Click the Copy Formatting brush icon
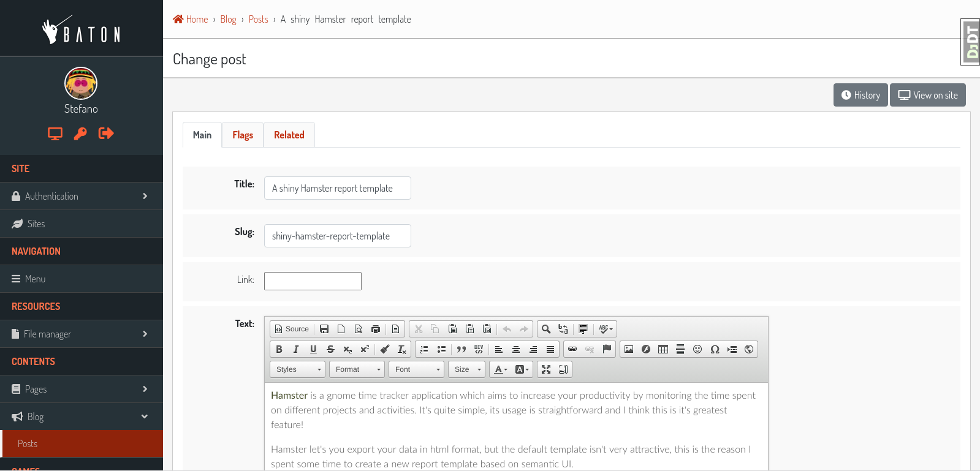The width and height of the screenshot is (980, 471). tap(384, 349)
